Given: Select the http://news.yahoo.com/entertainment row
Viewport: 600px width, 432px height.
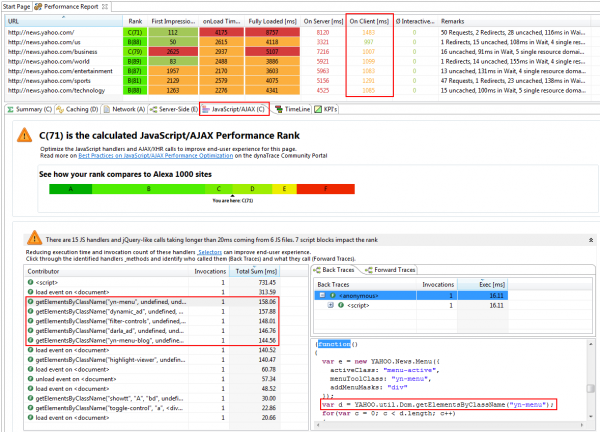Looking at the screenshot, I should 298,71.
